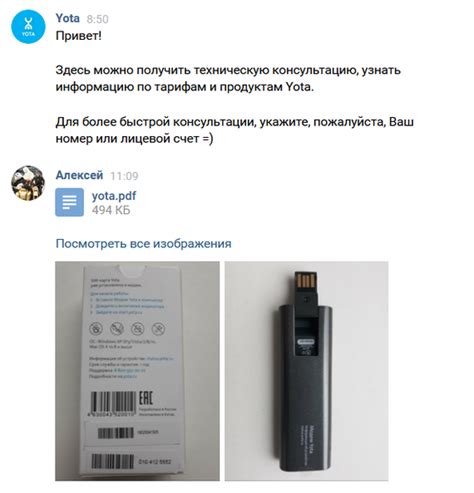Click the 494 КБ file size label

(x=111, y=210)
